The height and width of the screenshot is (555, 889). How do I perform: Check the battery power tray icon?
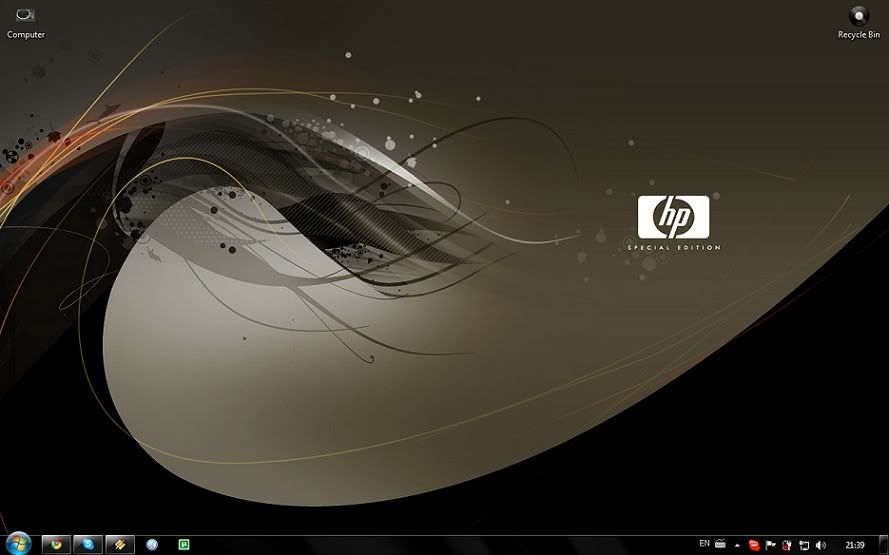click(x=787, y=545)
